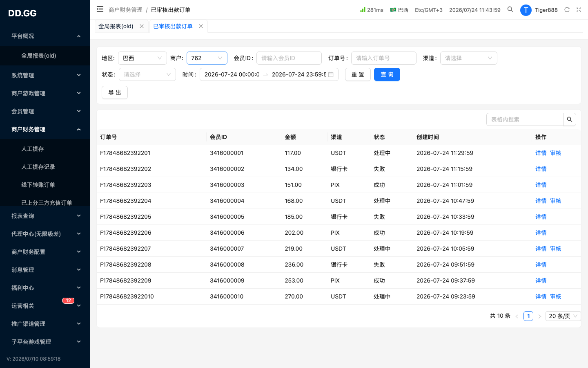Screen dimensions: 588x368
Task: Open the header search magnifier icon
Action: point(510,9)
